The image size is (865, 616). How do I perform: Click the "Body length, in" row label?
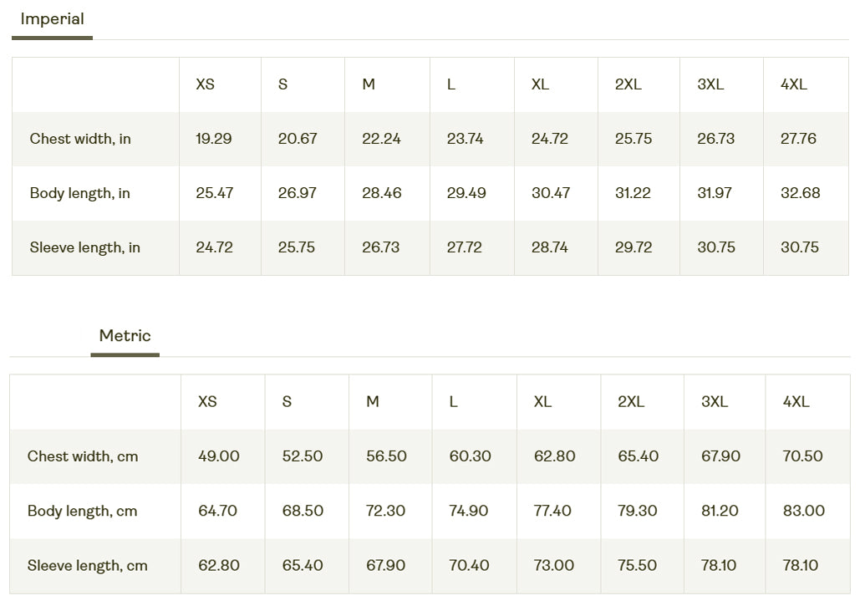point(80,193)
